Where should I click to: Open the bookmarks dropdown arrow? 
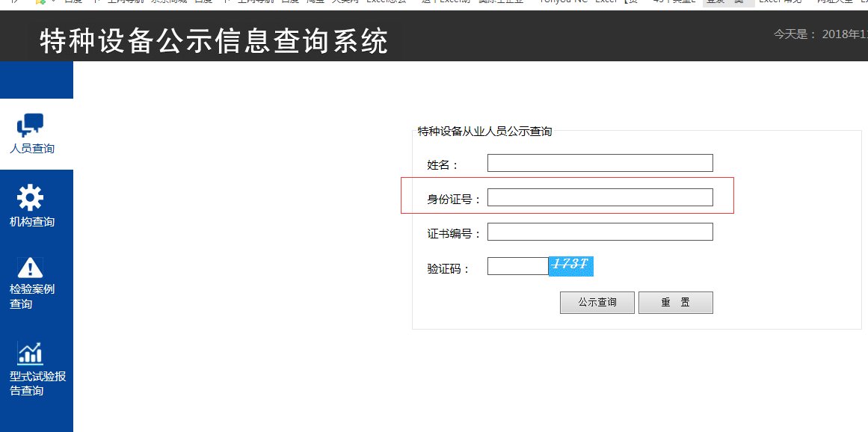[52, 2]
